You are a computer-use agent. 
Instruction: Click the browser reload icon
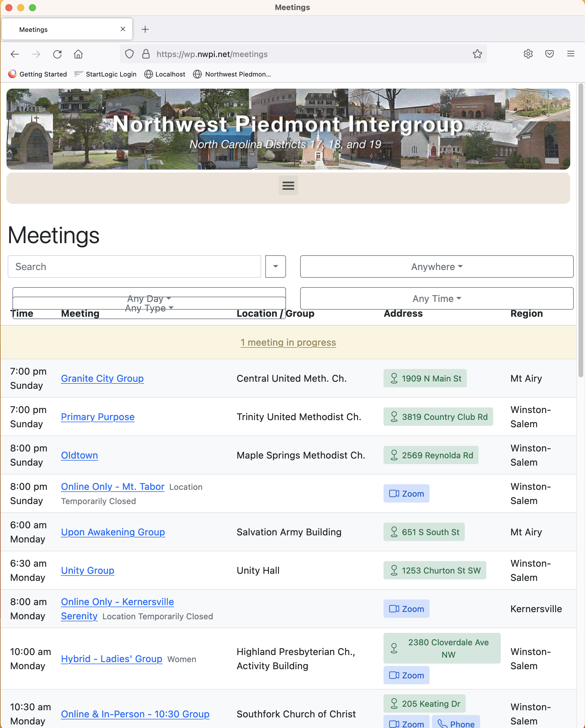57,54
